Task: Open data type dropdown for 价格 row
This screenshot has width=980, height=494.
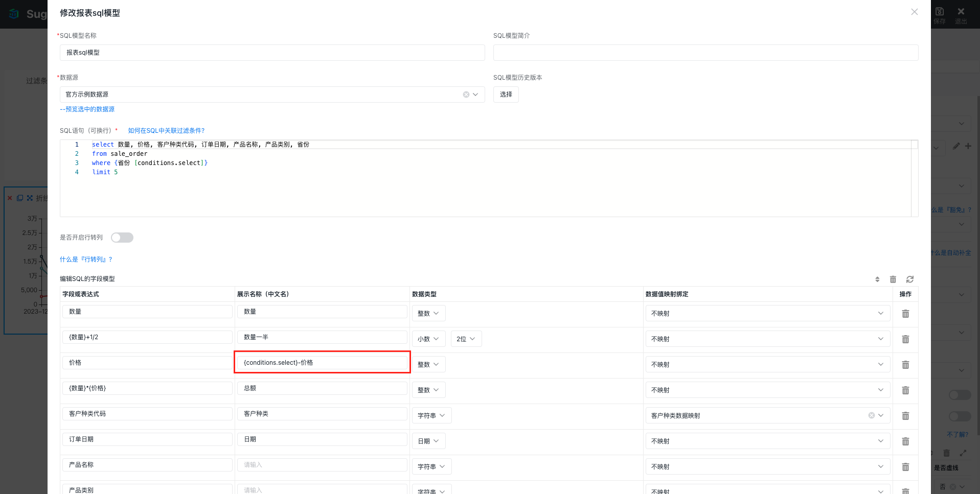Action: coord(428,364)
